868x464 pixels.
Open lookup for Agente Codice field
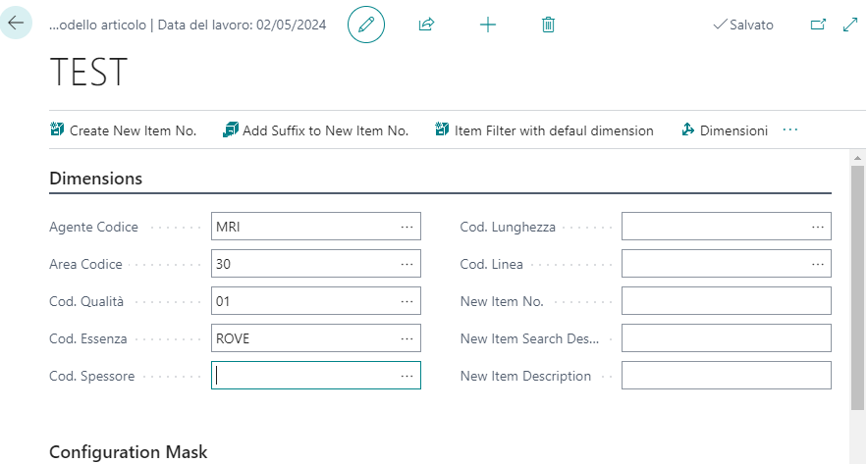407,227
